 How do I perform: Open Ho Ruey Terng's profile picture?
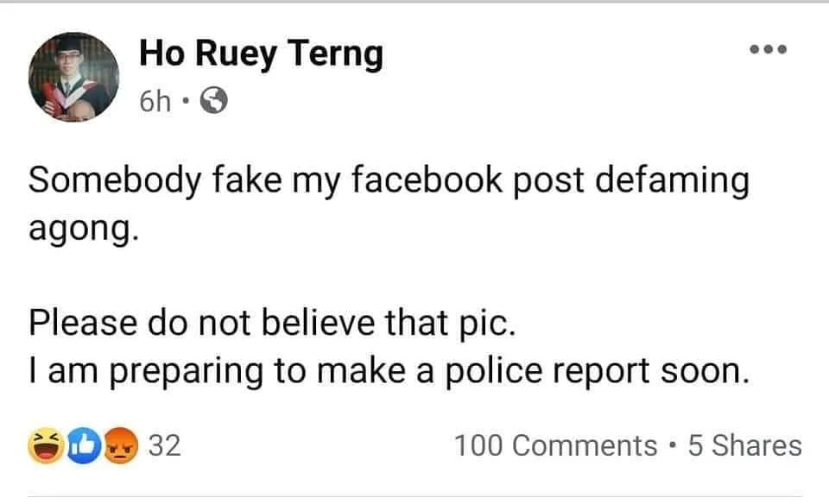coord(74,78)
